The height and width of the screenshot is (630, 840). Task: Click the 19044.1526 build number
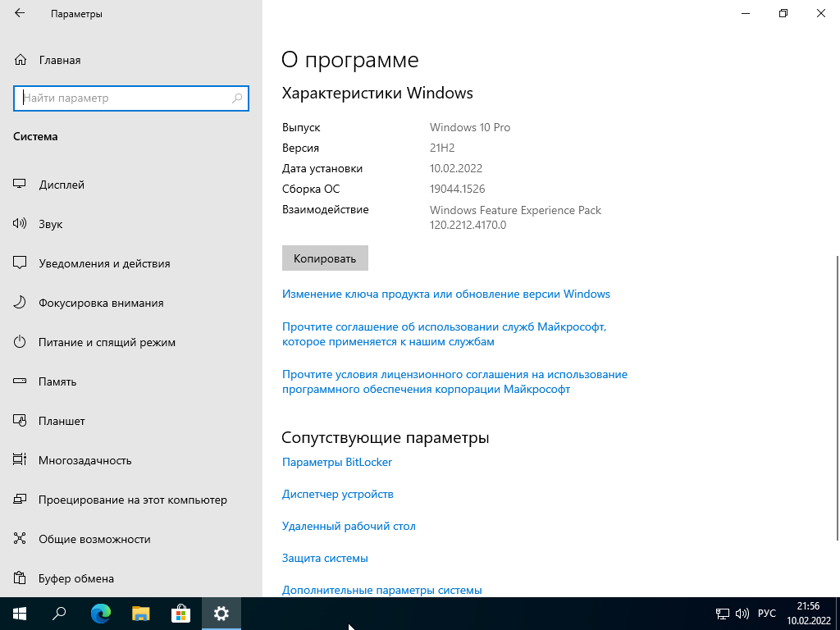point(457,189)
